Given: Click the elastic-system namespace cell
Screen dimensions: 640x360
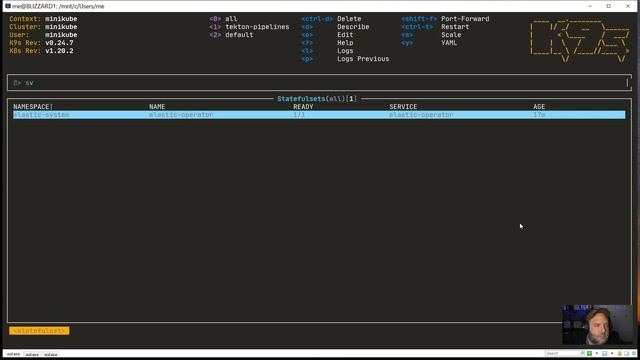Looking at the screenshot, I should [x=41, y=115].
